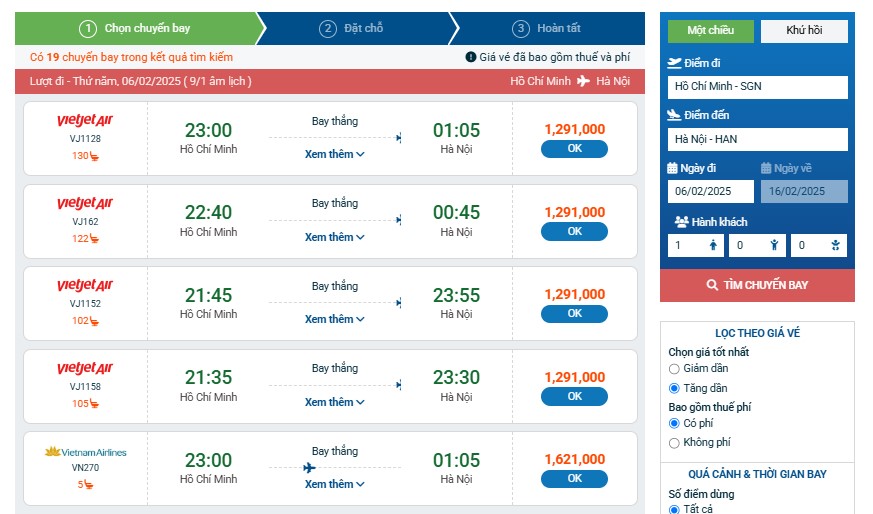
Task: Switch to the Một chiều tab
Action: (x=710, y=31)
